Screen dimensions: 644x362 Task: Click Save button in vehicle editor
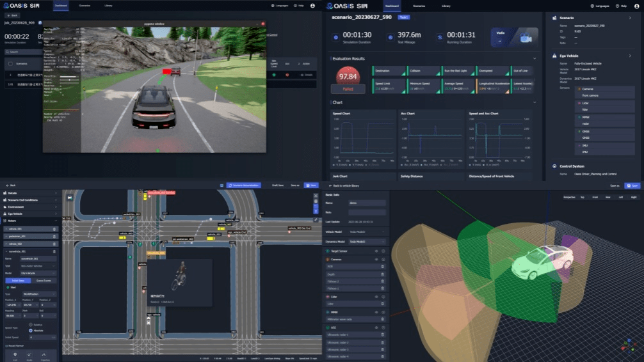(632, 186)
